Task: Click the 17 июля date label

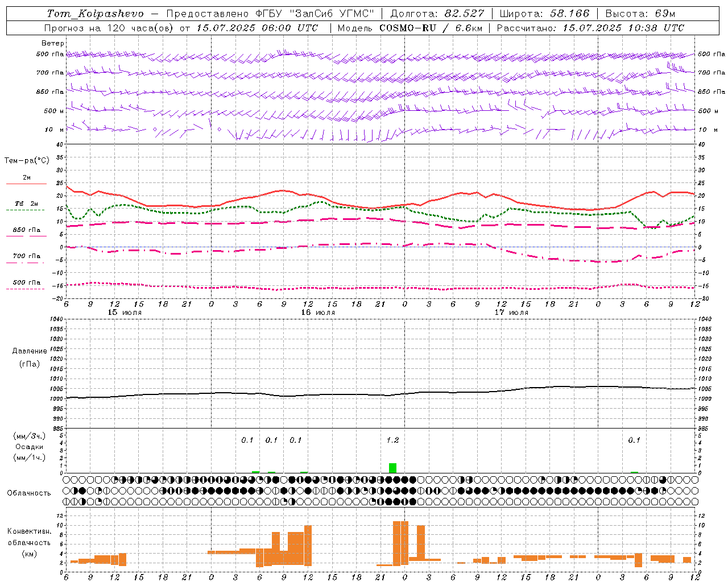Action: (511, 313)
